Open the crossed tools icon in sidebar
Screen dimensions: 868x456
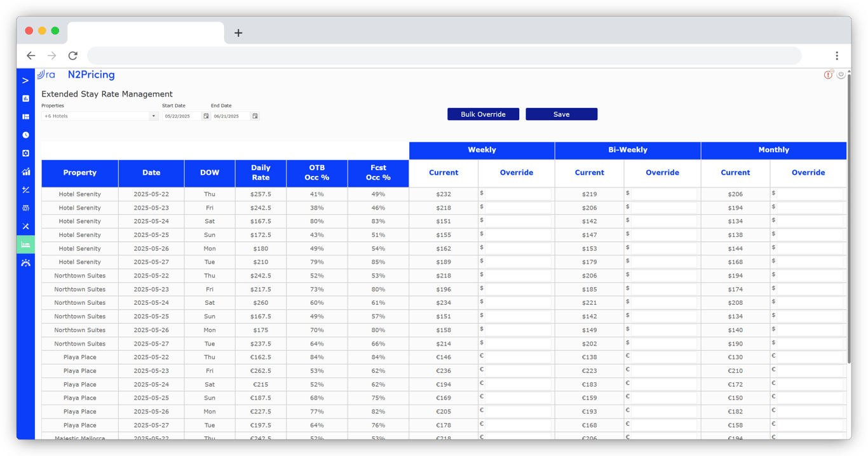click(25, 226)
